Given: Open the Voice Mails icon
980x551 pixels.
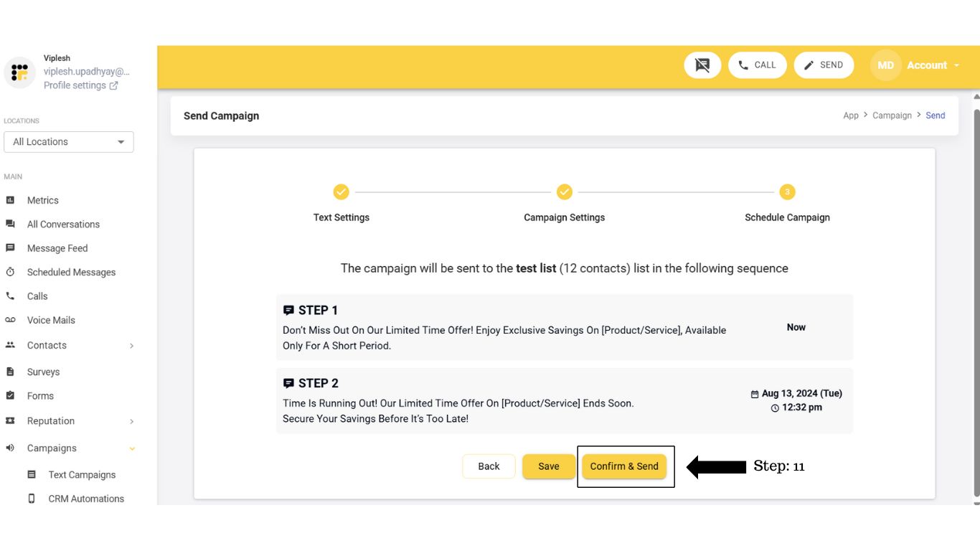Looking at the screenshot, I should [11, 320].
